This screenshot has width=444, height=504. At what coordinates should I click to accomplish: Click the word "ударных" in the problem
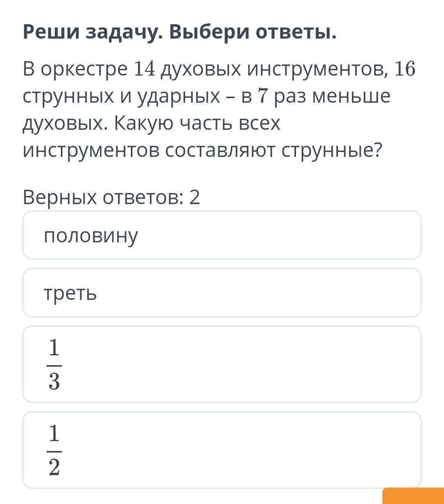point(178,97)
